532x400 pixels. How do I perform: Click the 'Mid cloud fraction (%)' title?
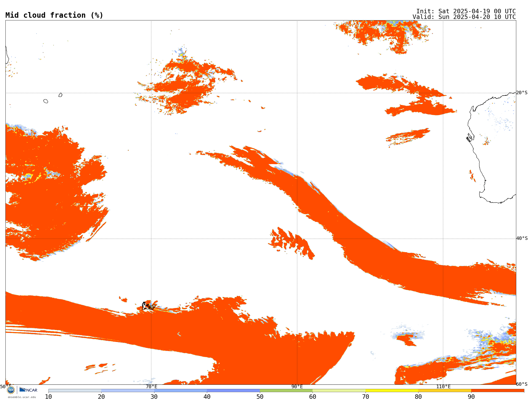pyautogui.click(x=54, y=15)
